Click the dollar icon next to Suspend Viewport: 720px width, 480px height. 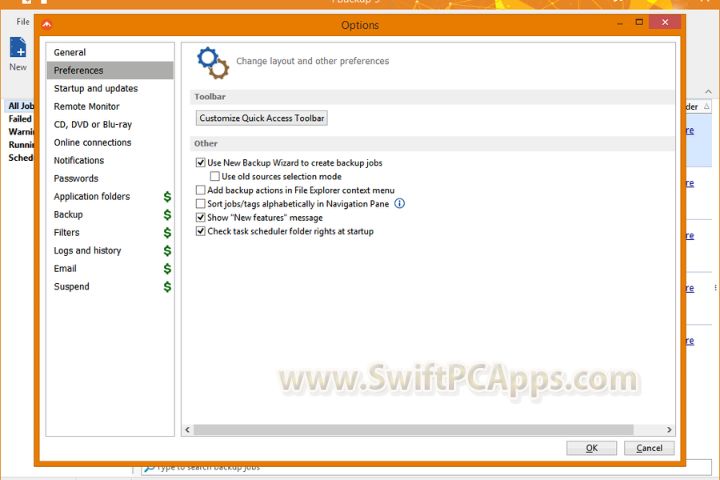(x=168, y=287)
